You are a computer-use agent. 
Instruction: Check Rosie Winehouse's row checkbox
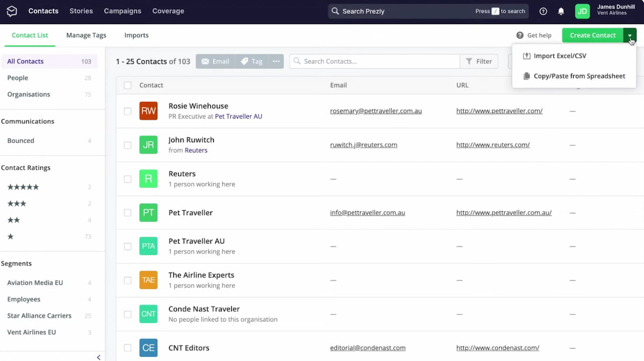tap(127, 111)
